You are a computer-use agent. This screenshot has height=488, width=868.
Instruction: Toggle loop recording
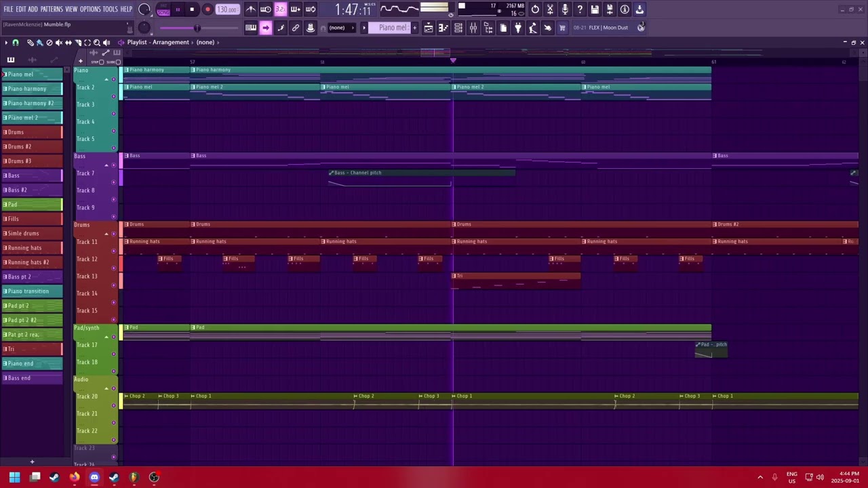(310, 9)
